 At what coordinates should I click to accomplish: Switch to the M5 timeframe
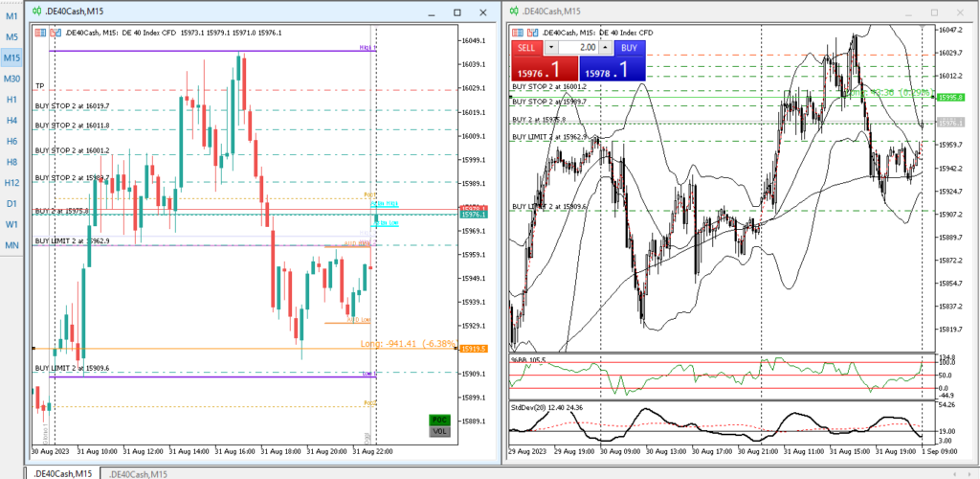click(x=11, y=37)
